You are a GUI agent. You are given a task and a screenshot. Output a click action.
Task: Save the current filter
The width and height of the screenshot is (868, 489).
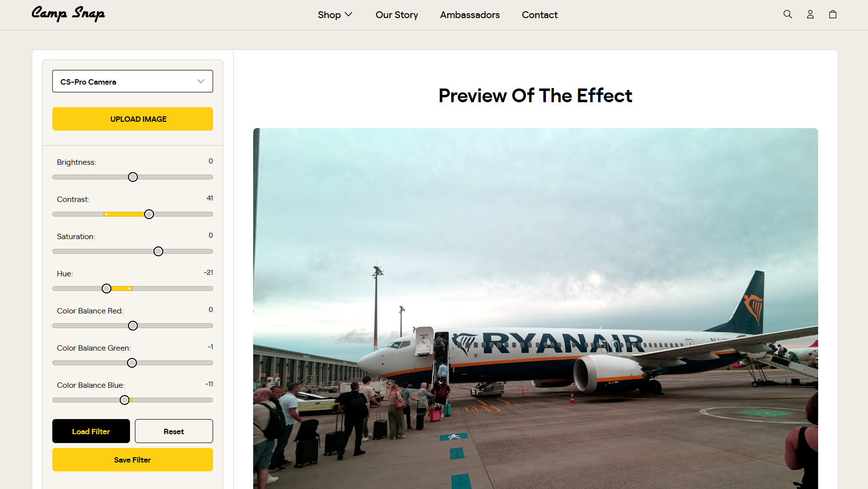coord(132,459)
